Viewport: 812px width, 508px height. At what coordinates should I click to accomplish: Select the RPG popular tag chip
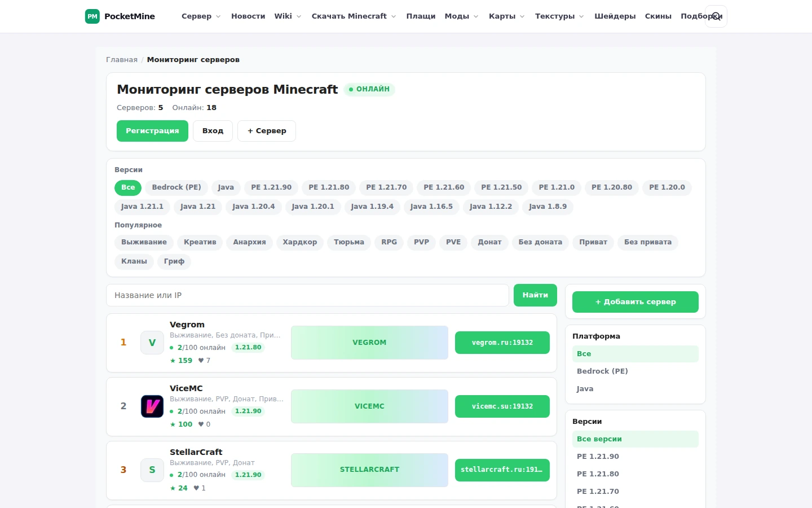tap(389, 242)
